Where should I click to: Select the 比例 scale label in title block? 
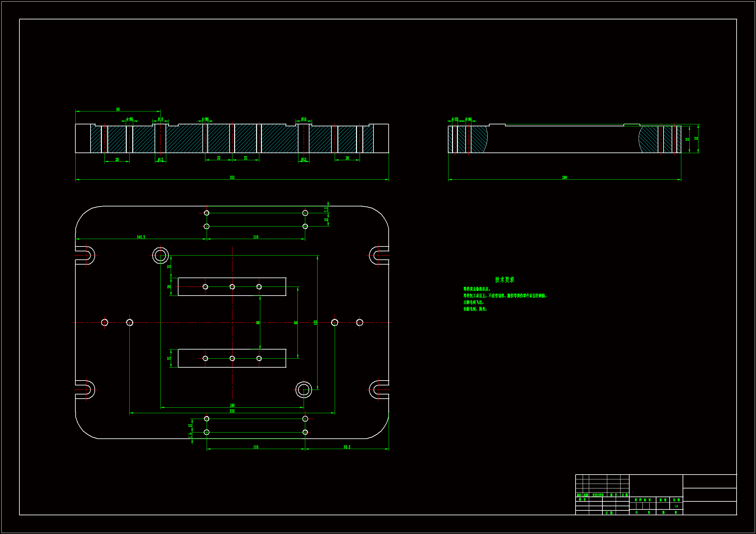(x=676, y=500)
